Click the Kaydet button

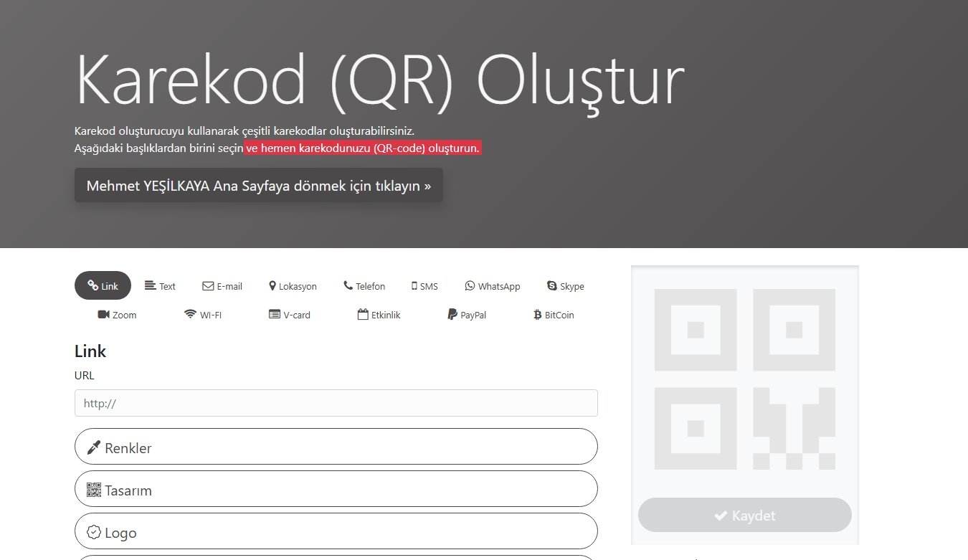(744, 515)
